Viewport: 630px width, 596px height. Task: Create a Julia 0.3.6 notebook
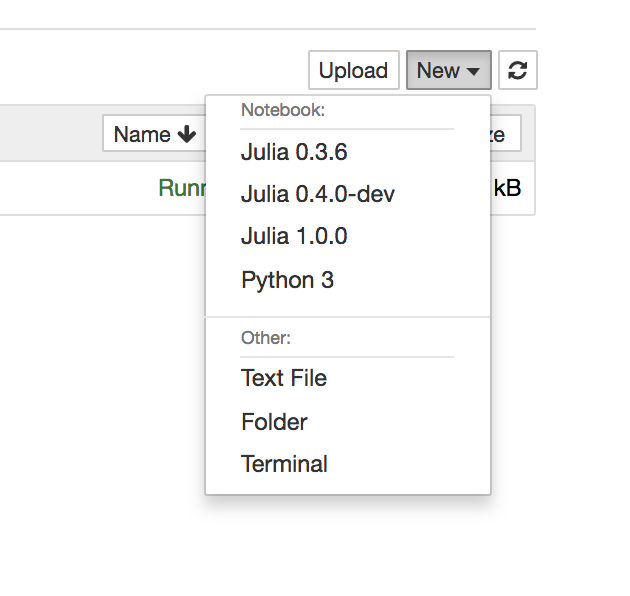(x=348, y=152)
